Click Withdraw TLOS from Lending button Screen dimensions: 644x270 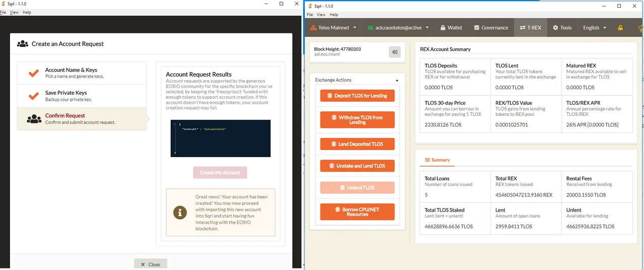[x=357, y=120]
